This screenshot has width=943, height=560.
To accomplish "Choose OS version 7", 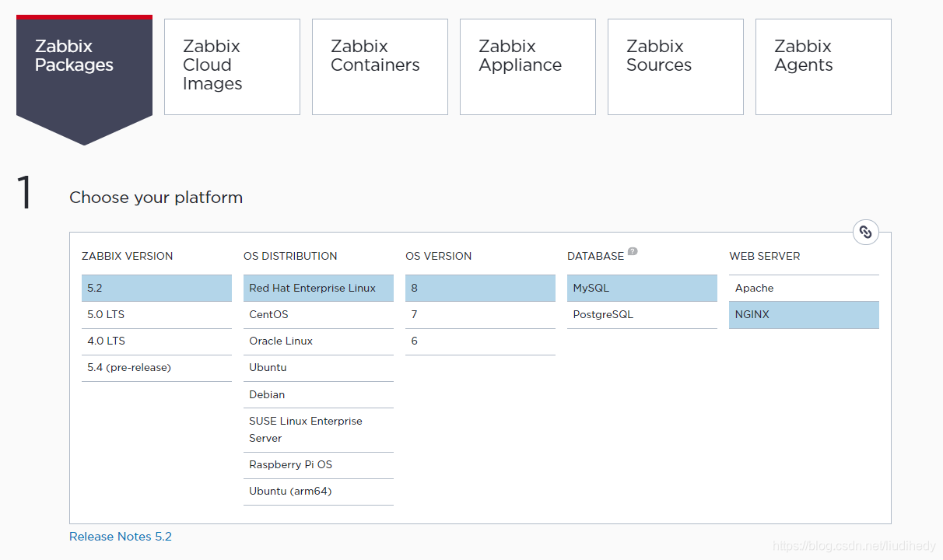I will 480,314.
